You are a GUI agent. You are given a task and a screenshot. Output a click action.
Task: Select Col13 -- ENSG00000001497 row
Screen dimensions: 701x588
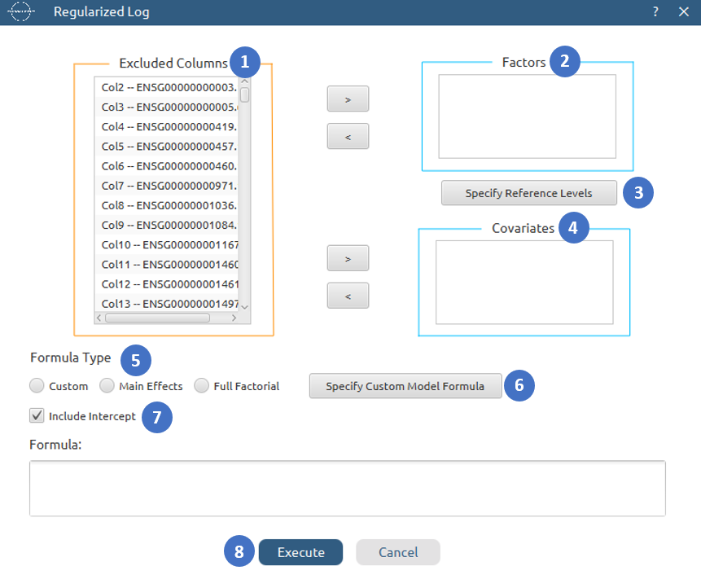167,304
